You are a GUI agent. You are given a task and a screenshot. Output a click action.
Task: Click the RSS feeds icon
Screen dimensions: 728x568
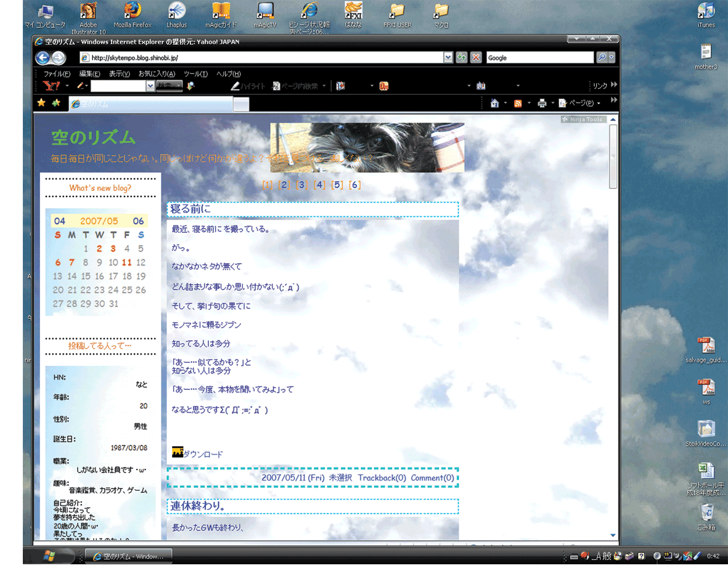[518, 103]
